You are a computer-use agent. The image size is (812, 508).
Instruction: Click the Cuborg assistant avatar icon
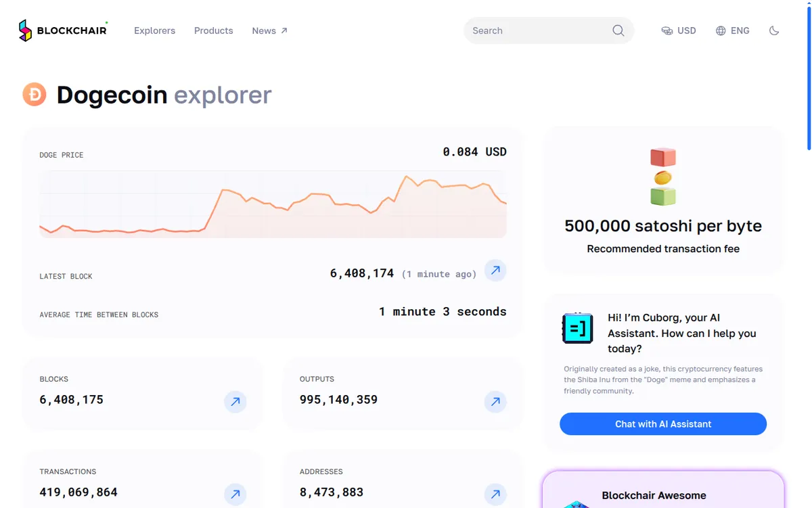click(x=578, y=328)
